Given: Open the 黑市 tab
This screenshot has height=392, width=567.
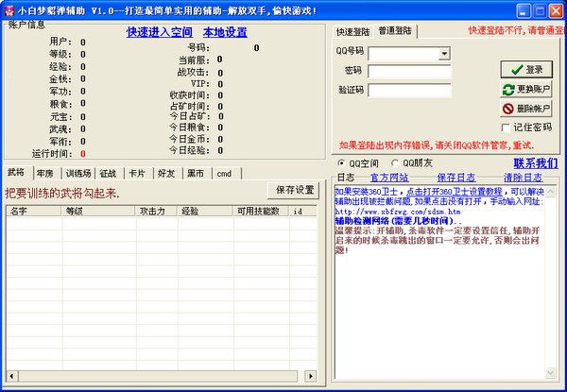Looking at the screenshot, I should pyautogui.click(x=196, y=174).
